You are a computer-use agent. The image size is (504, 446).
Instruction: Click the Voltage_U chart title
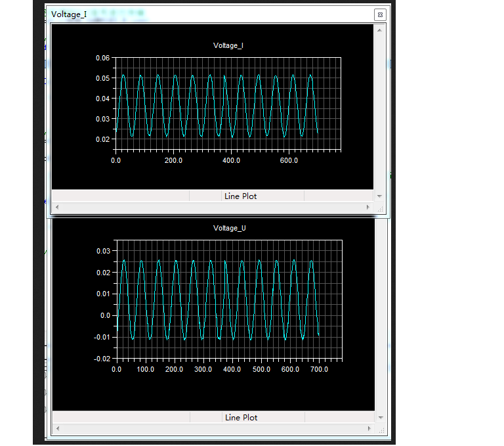tap(230, 228)
